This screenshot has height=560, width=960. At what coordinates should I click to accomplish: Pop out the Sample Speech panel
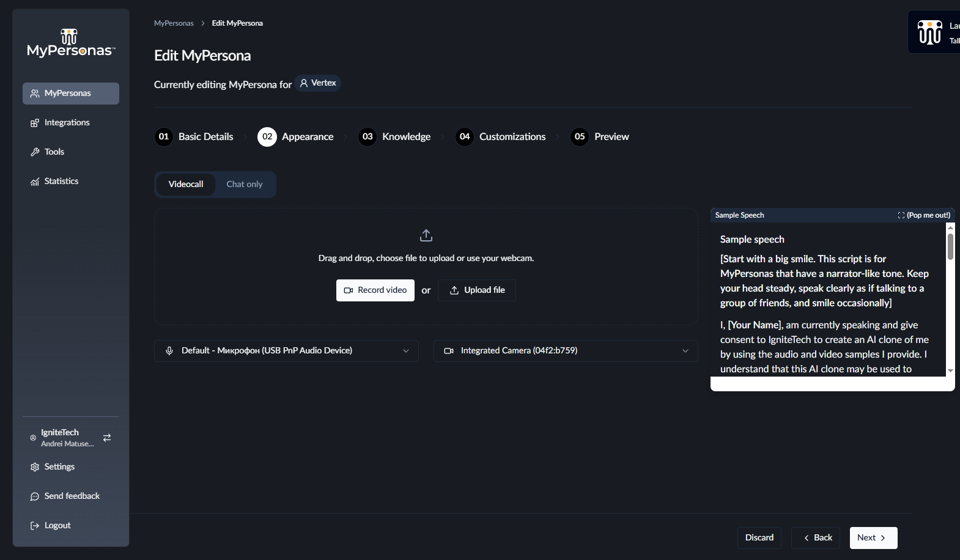pyautogui.click(x=924, y=215)
